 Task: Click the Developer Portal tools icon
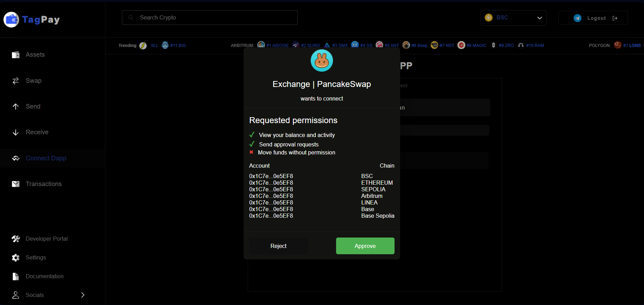tap(16, 239)
